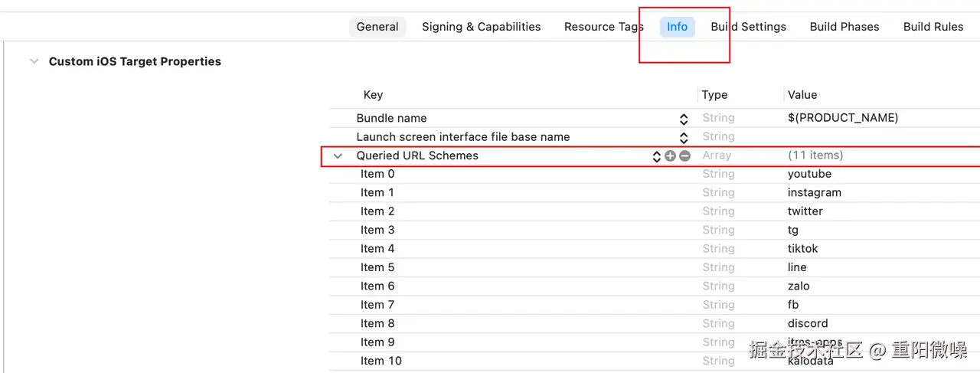Switch to the General tab

coord(377,27)
